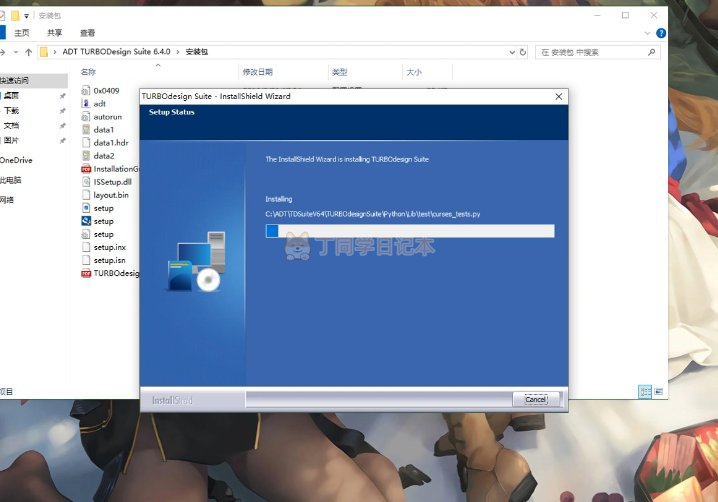Open the 查看 ribbon tab
Image resolution: width=718 pixels, height=502 pixels.
click(x=88, y=33)
